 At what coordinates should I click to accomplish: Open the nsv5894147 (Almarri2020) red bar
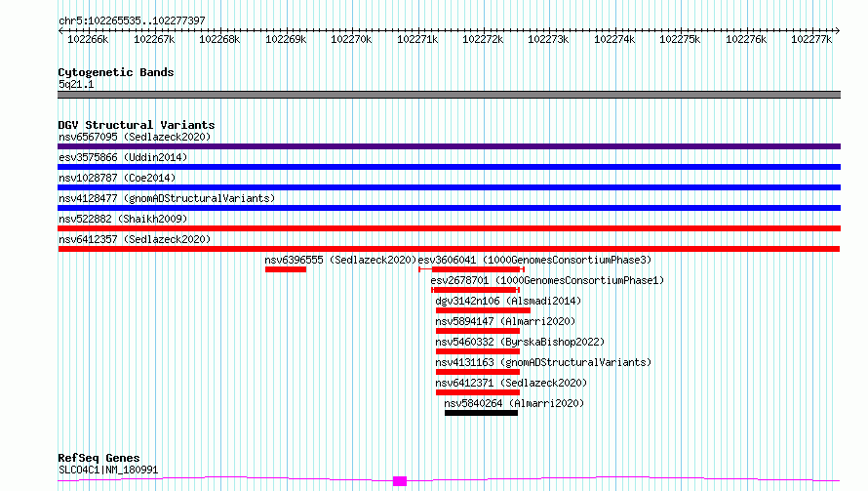478,331
